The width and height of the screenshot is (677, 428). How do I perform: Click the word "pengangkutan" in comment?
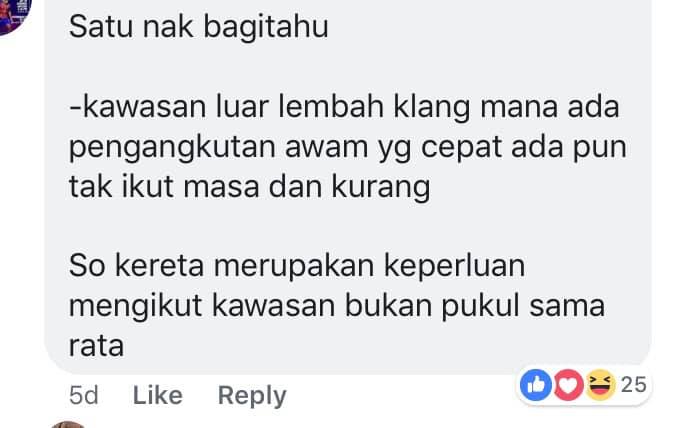pos(172,148)
